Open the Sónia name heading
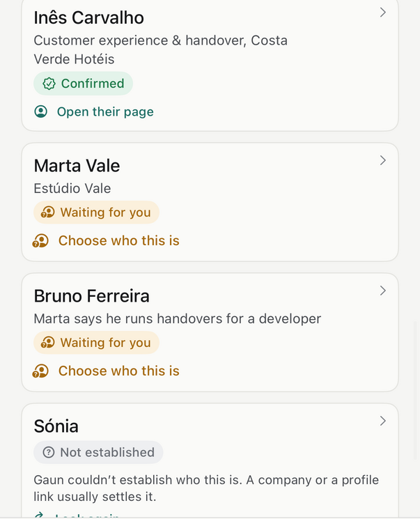 [56, 426]
